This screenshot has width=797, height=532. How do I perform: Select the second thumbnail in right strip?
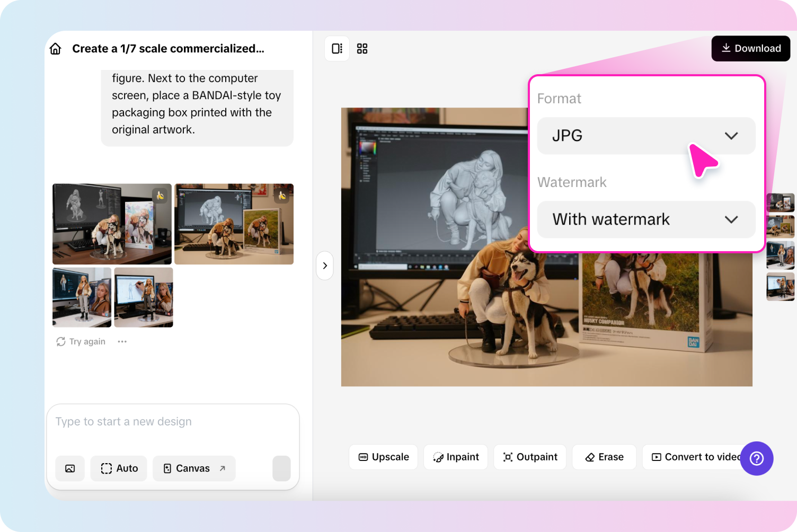(781, 227)
